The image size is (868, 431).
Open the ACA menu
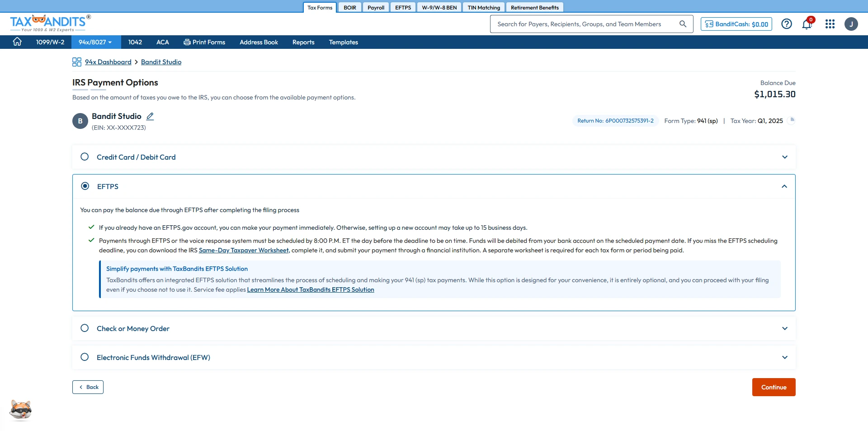(163, 42)
